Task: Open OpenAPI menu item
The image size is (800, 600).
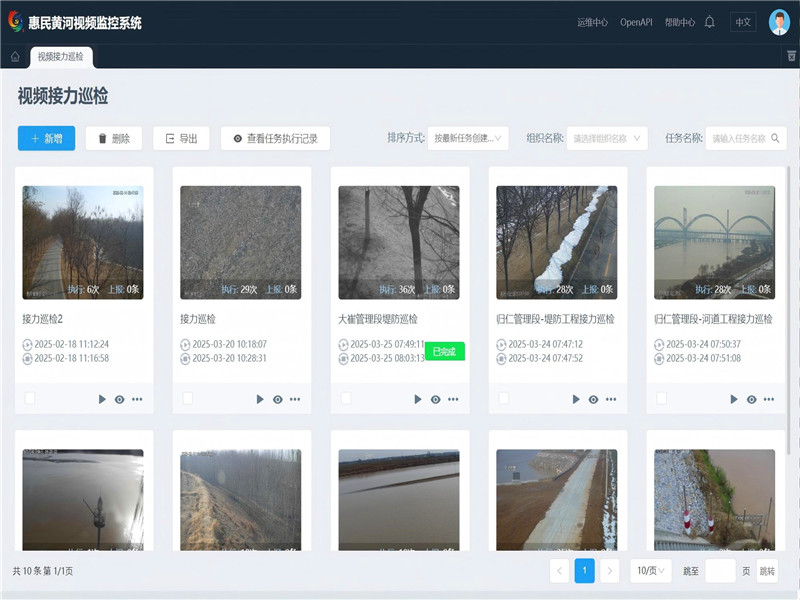Action: tap(636, 22)
